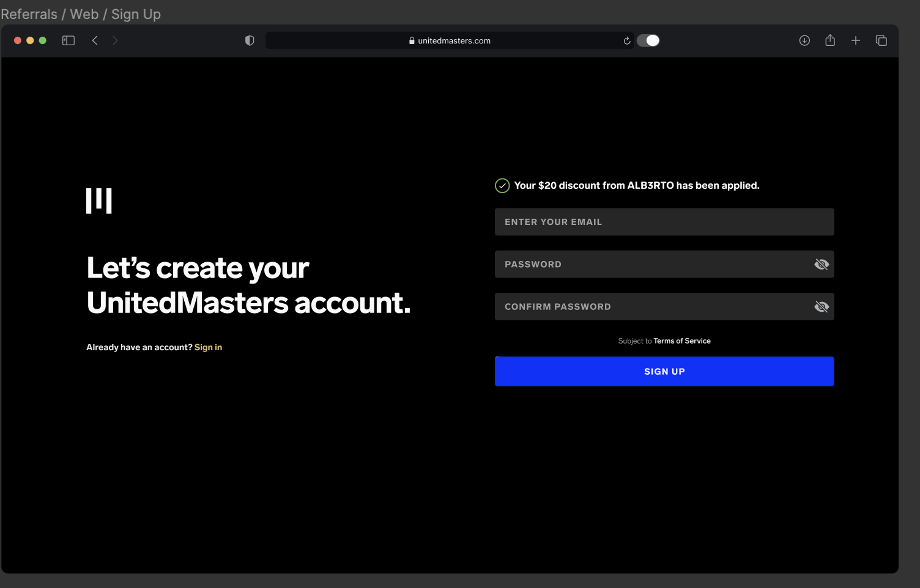Click the yellow minimize window button
920x588 pixels.
click(30, 40)
